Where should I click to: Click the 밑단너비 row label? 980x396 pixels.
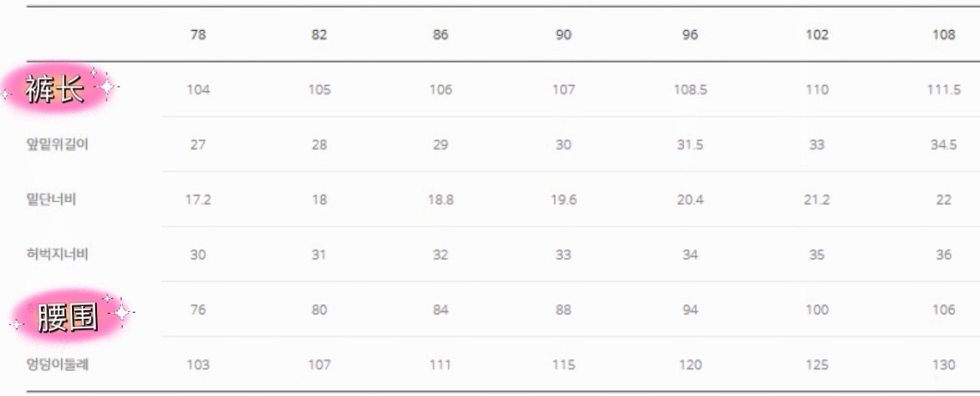click(51, 199)
